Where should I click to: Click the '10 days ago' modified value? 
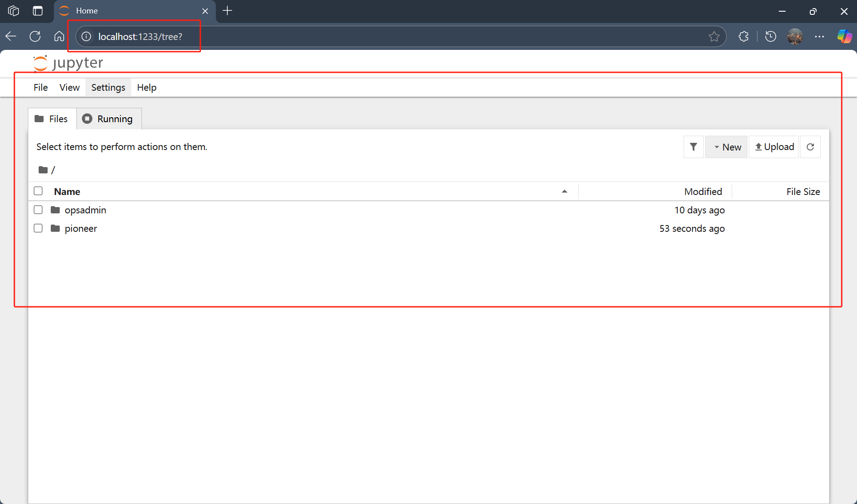[699, 210]
